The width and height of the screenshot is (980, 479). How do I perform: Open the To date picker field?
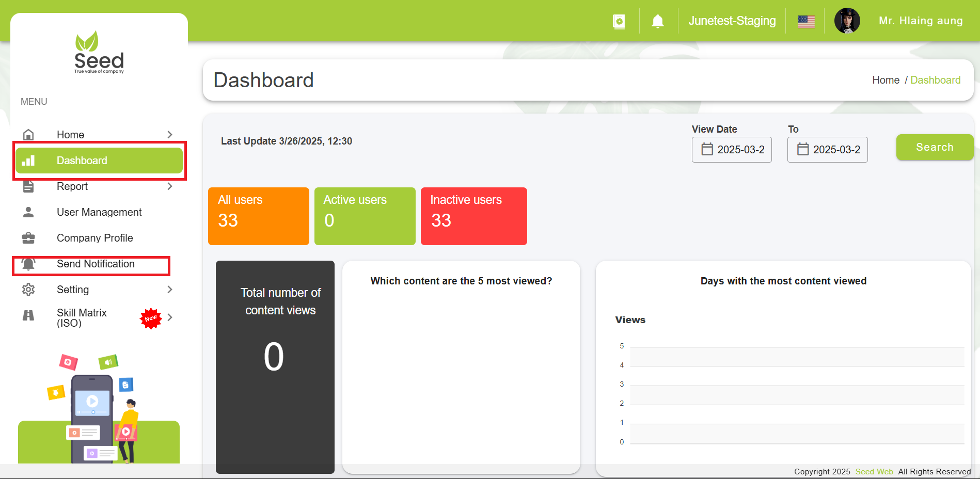827,150
